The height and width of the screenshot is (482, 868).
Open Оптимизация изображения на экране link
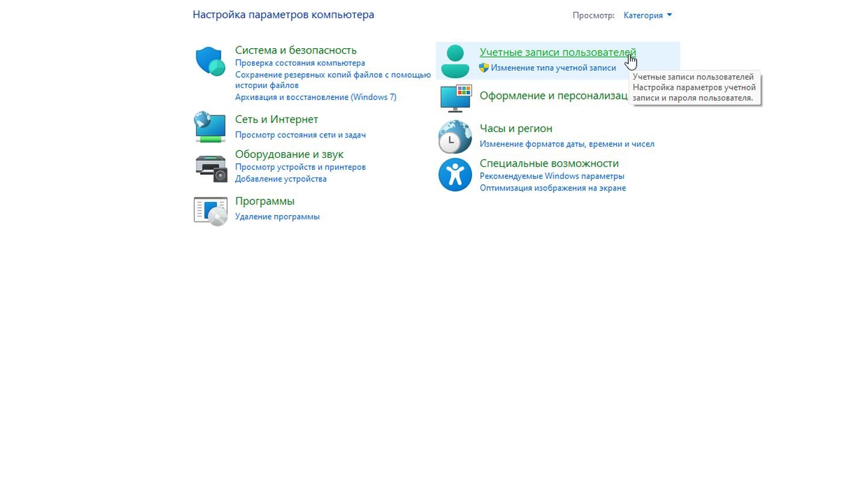tap(552, 188)
